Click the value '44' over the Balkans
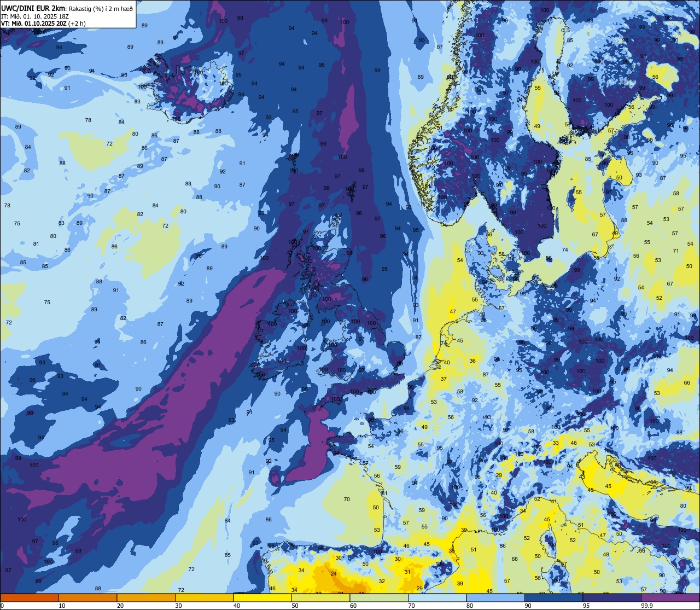700x610 pixels. point(654,481)
